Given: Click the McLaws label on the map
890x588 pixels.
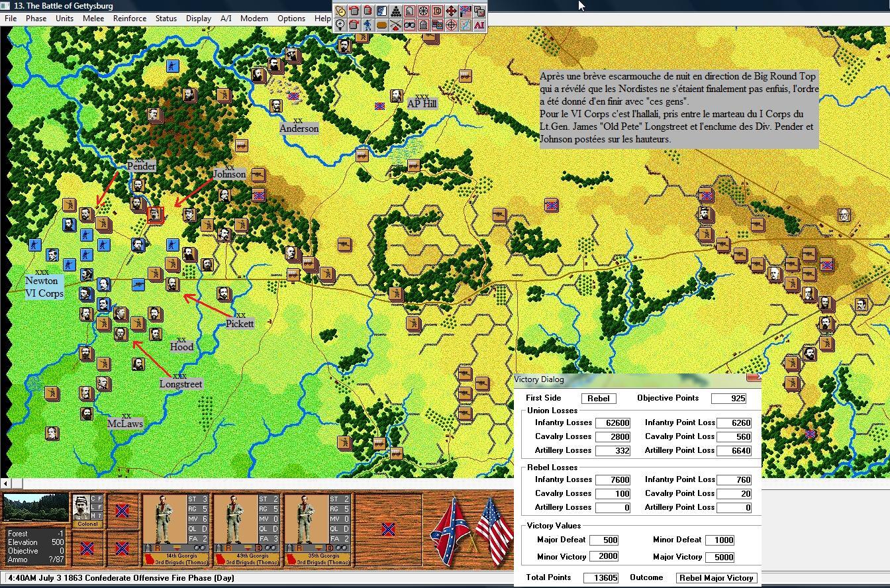Looking at the screenshot, I should click(125, 424).
